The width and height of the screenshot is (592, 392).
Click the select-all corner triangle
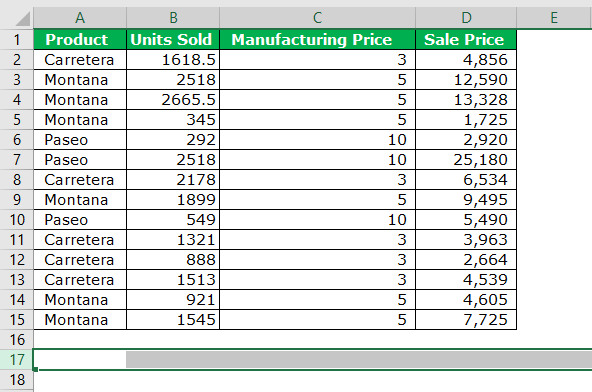[22, 18]
